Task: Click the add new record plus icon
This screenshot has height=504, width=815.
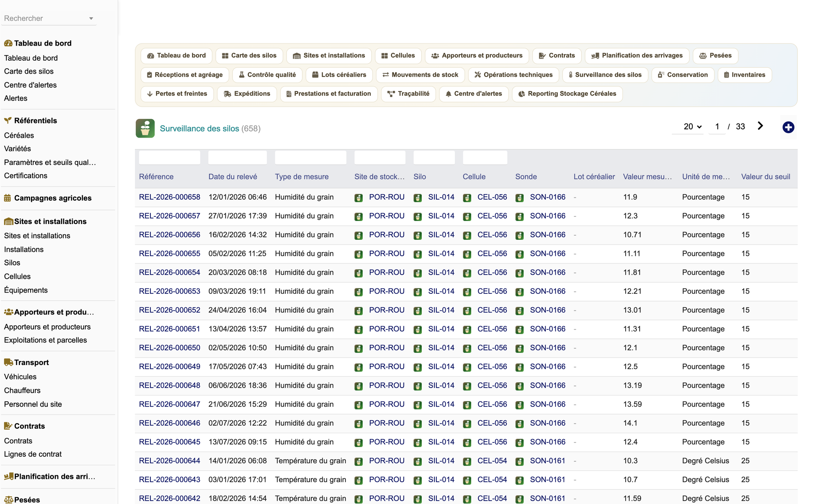Action: pos(788,127)
